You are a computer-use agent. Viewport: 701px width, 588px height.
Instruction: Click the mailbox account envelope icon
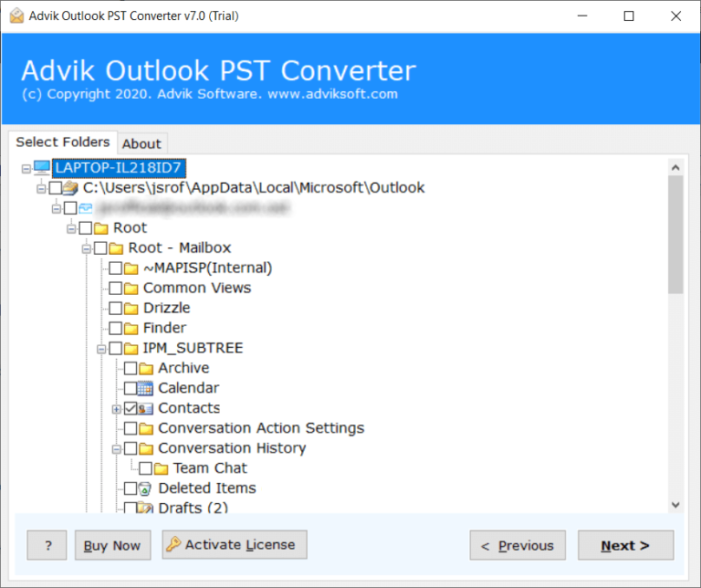[86, 208]
